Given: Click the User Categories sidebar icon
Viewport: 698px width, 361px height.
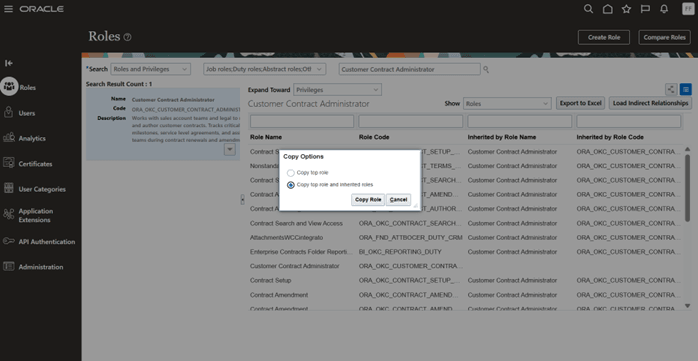Looking at the screenshot, I should point(8,189).
